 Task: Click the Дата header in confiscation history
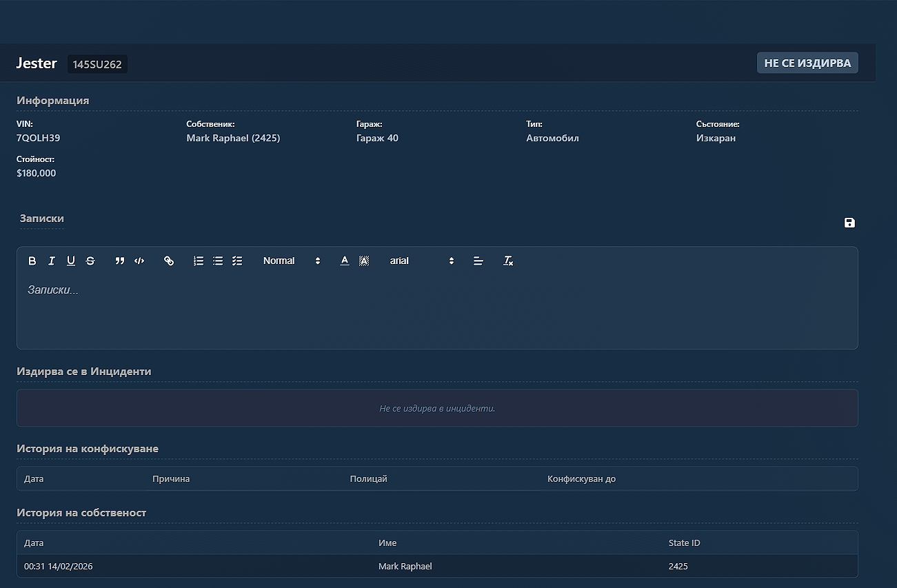34,478
